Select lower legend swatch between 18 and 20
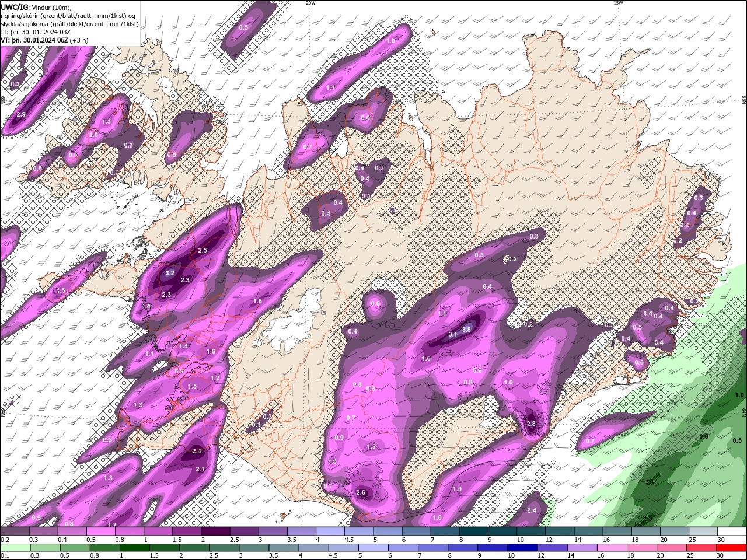Screen dimensions: 747x560 click(x=643, y=548)
